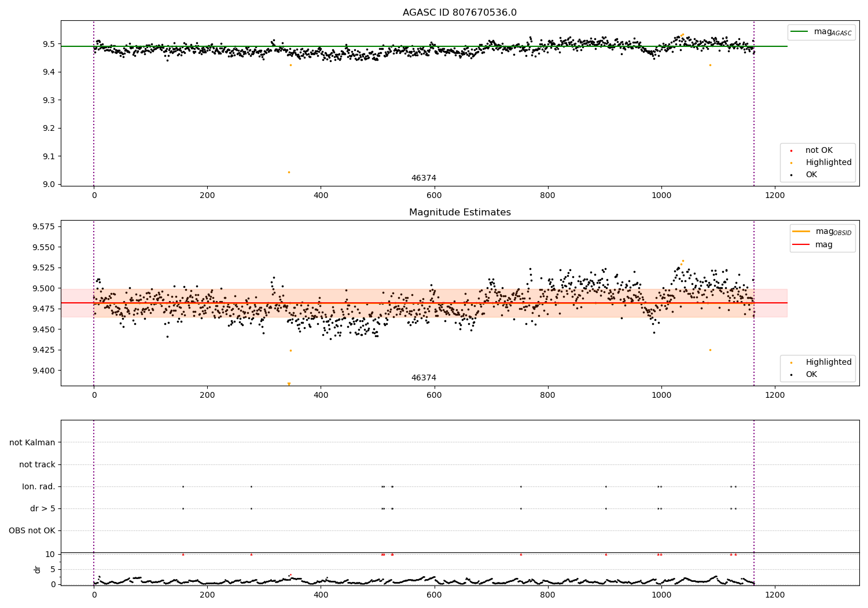Image resolution: width=868 pixels, height=608 pixels.
Task: Click the 9.400 y-axis tick label
Action: coord(44,371)
